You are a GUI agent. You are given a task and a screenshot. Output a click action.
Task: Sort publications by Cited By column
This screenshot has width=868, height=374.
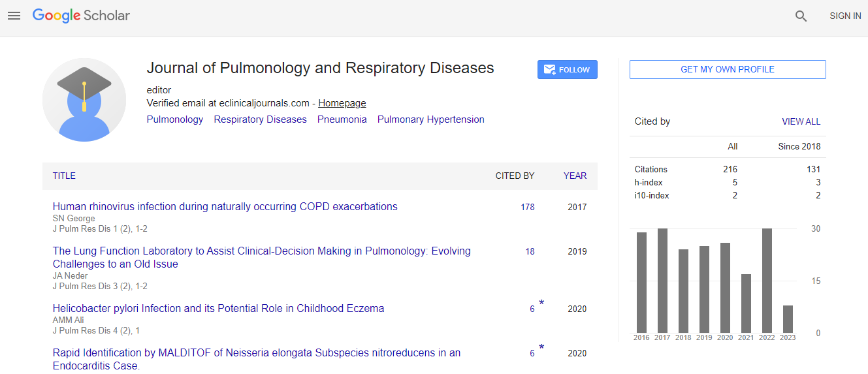coord(515,176)
